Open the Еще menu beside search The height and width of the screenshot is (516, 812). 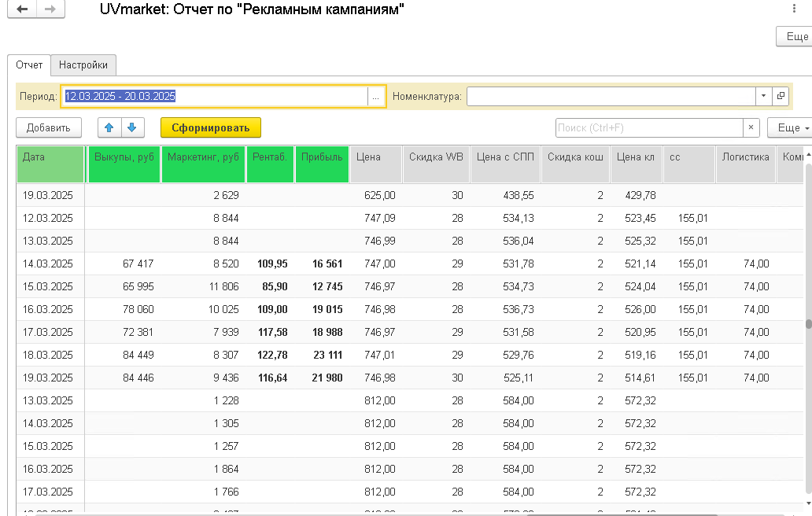pyautogui.click(x=790, y=128)
